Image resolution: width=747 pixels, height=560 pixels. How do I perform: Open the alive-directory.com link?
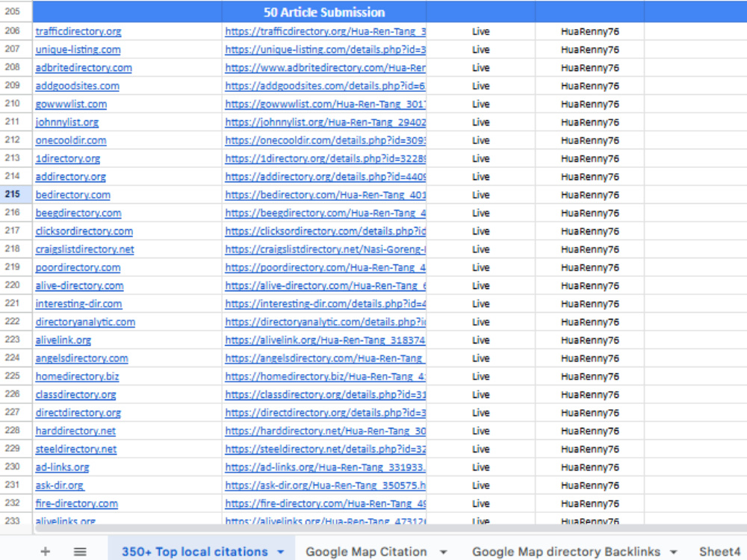pos(80,285)
